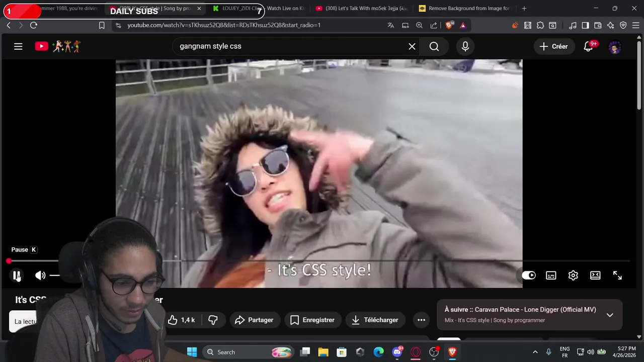
Task: Toggle the browser sidebar panel
Action: pyautogui.click(x=585, y=25)
